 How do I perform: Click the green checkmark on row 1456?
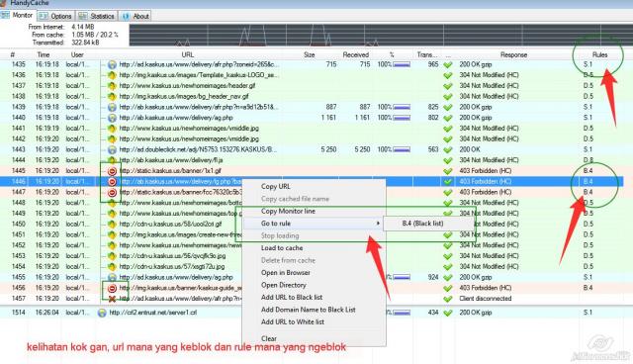point(448,288)
